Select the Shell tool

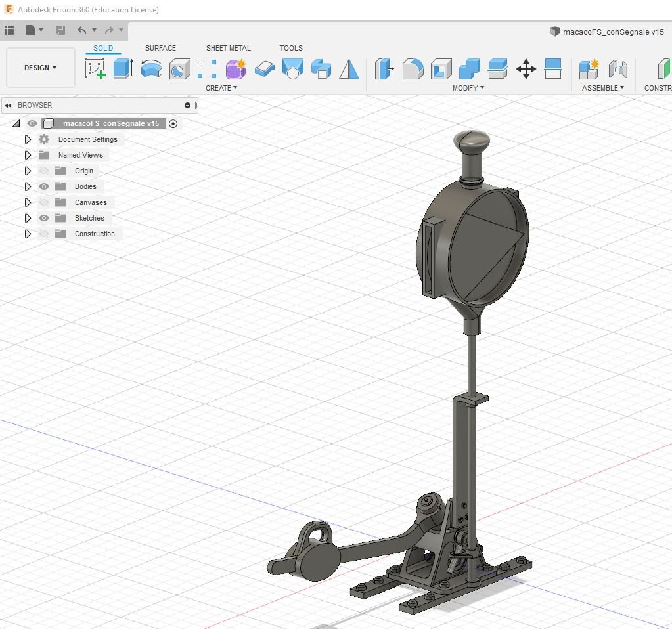click(x=441, y=68)
